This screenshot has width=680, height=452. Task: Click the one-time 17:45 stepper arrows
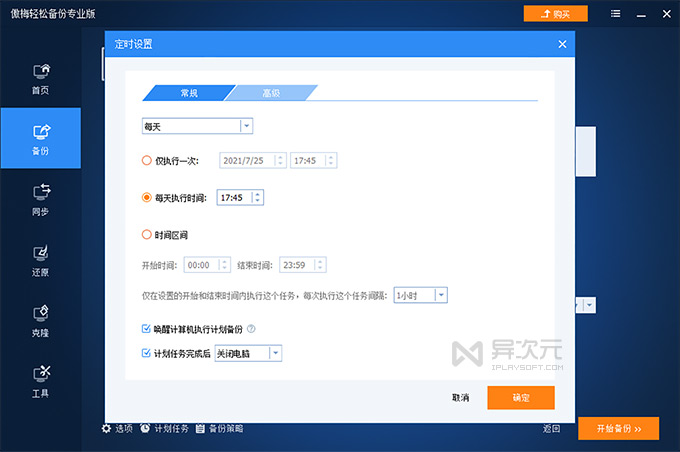click(330, 160)
